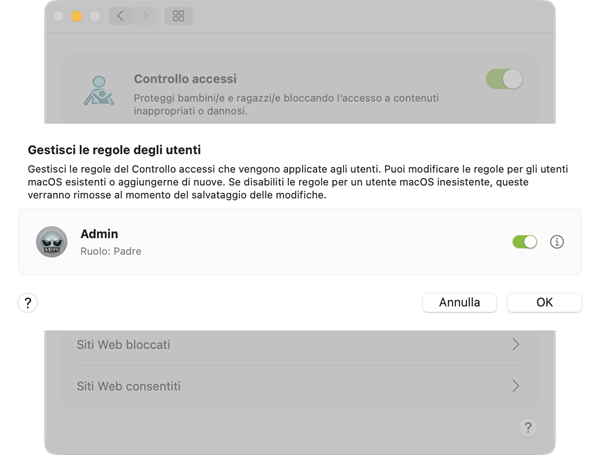This screenshot has width=600, height=455.
Task: Expand Siti Web consentiti chevron
Action: coord(516,386)
